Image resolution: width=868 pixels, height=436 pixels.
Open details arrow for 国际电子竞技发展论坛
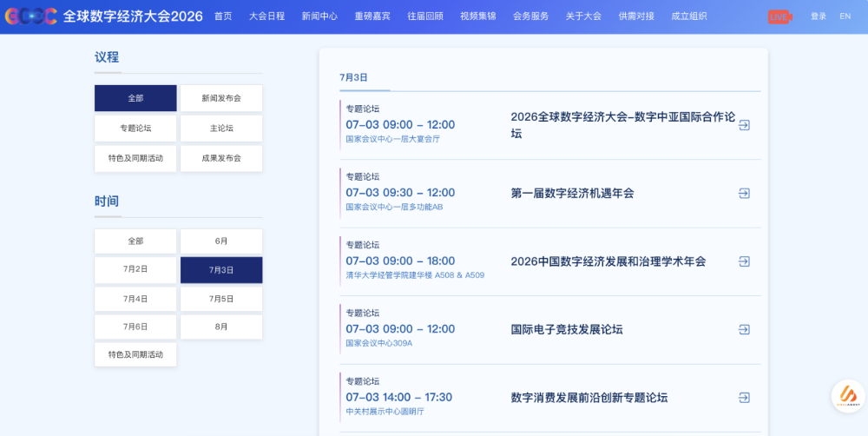[744, 330]
